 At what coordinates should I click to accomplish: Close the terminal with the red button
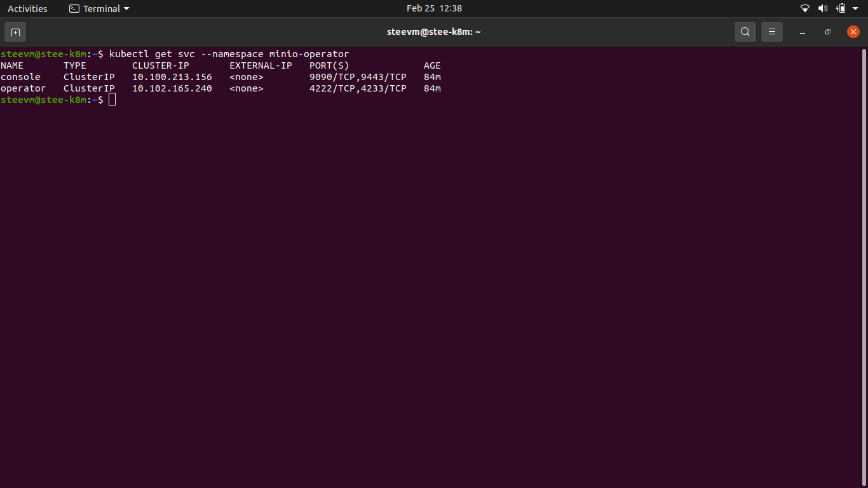tap(853, 32)
